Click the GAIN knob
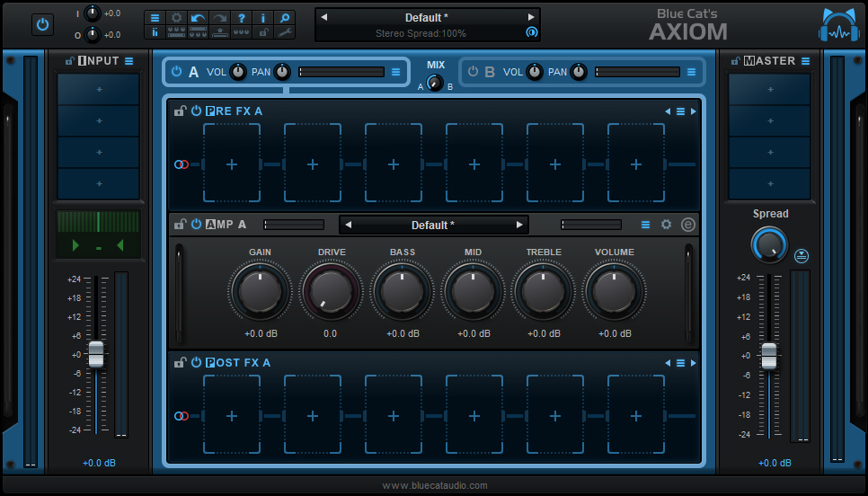Screen dimensions: 868x496 click(x=260, y=291)
